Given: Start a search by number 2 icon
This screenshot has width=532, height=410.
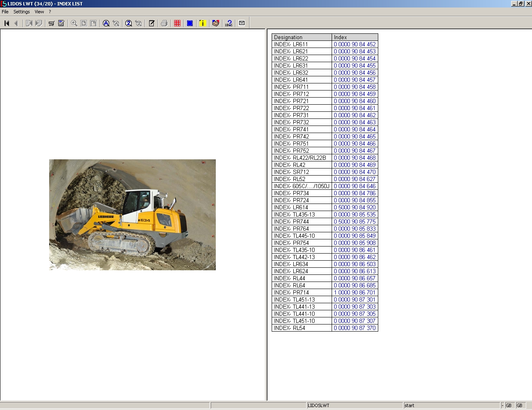Looking at the screenshot, I should coord(127,23).
